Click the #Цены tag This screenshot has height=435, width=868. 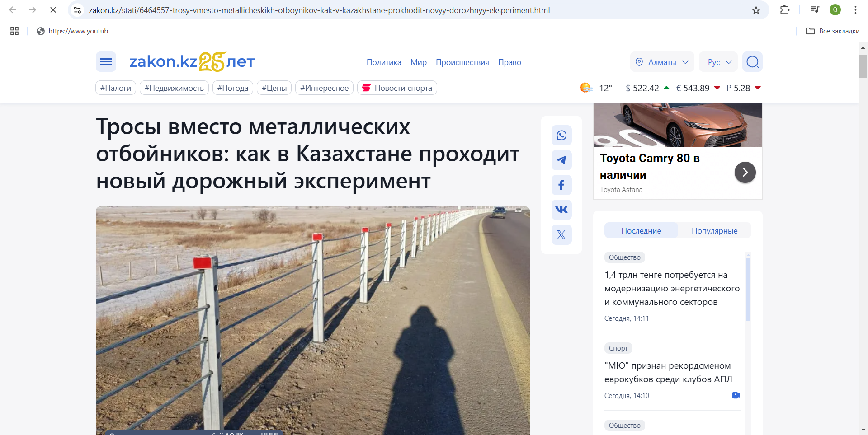[274, 88]
